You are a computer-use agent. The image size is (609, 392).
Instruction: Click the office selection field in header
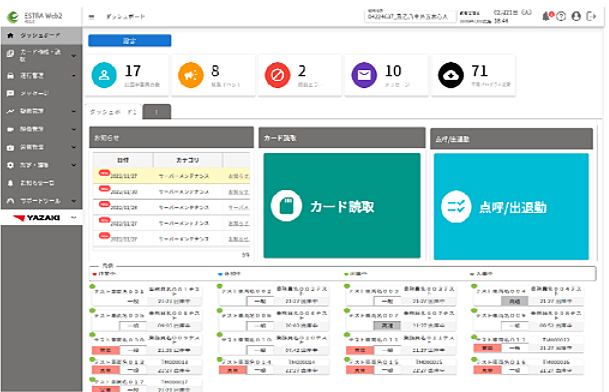(x=410, y=16)
